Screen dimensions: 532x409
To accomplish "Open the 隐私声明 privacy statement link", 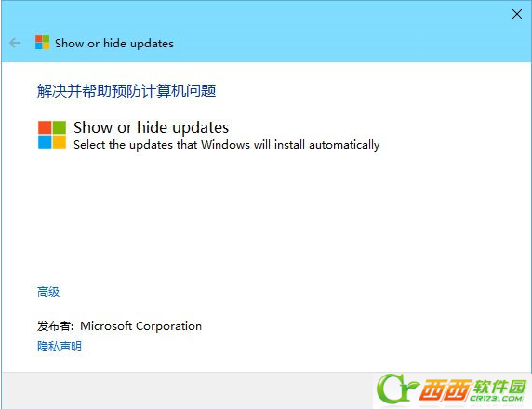I will click(x=60, y=346).
